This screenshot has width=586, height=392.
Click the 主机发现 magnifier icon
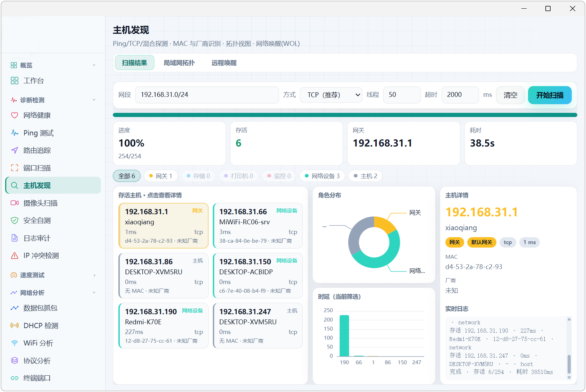[15, 185]
